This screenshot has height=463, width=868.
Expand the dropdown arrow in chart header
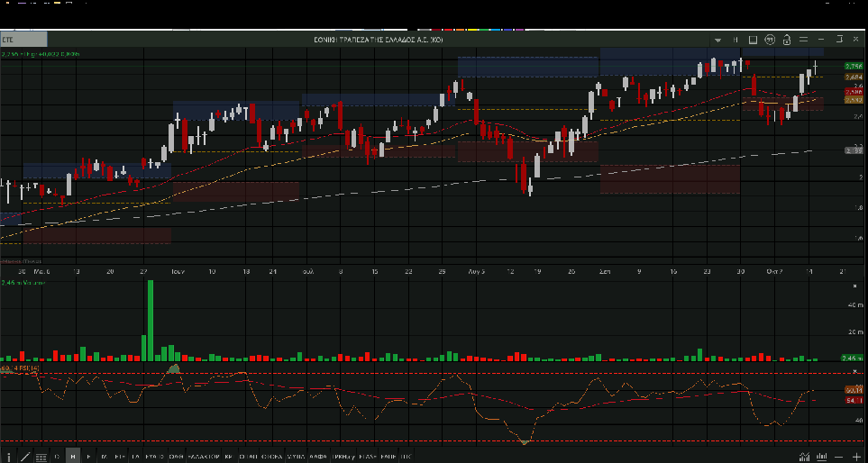pyautogui.click(x=717, y=40)
